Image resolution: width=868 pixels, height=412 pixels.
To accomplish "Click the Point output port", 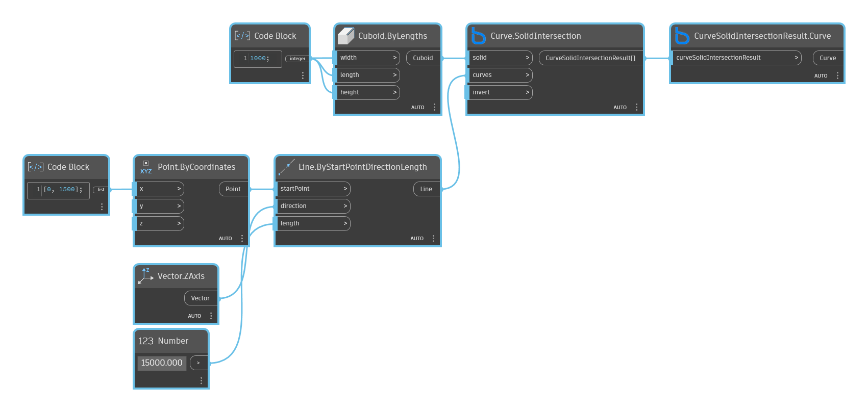I will click(x=233, y=189).
